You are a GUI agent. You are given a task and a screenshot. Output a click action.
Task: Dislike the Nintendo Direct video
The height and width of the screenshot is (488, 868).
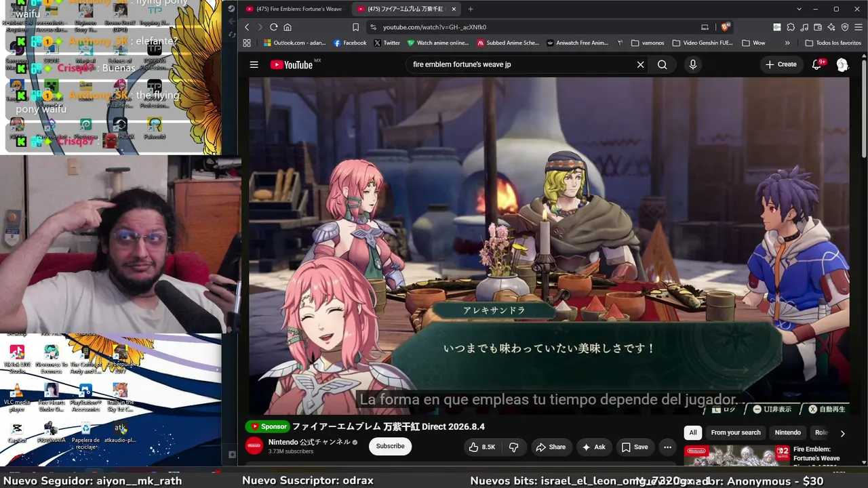point(513,447)
